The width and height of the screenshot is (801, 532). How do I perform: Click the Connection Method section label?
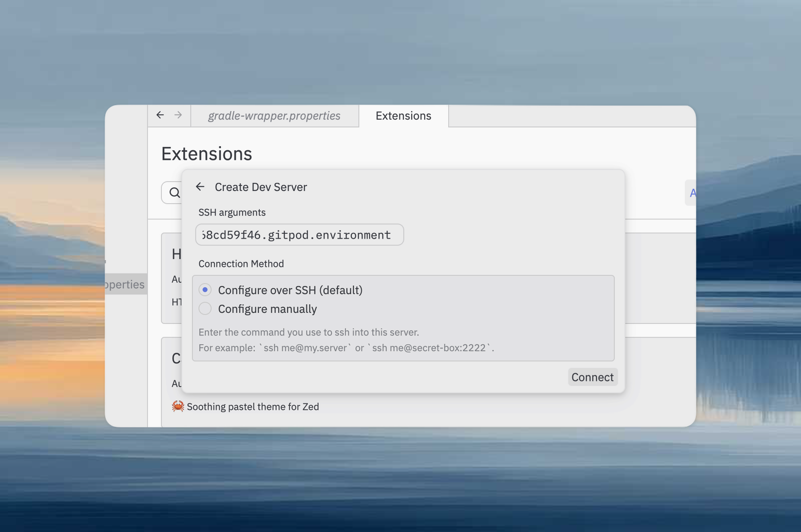point(241,263)
